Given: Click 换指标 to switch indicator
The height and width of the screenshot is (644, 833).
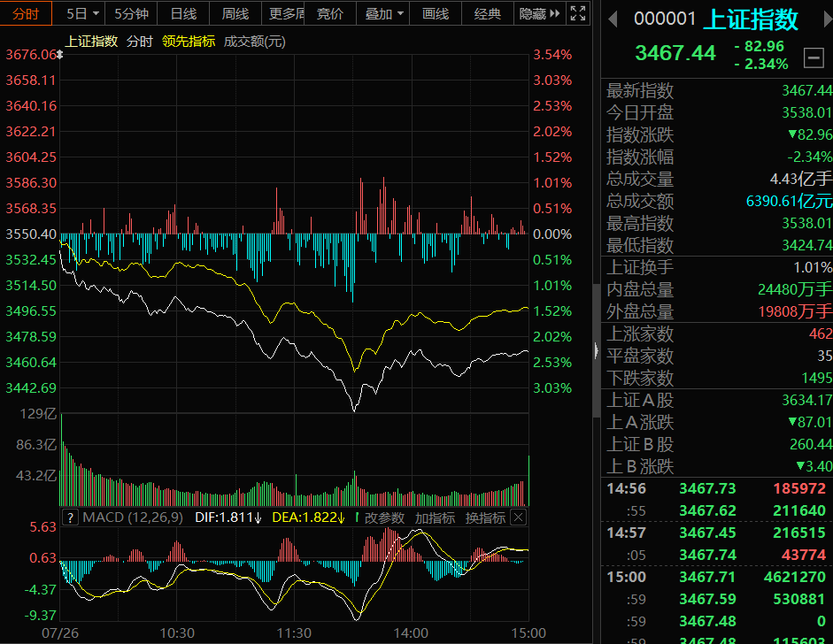Looking at the screenshot, I should (485, 517).
